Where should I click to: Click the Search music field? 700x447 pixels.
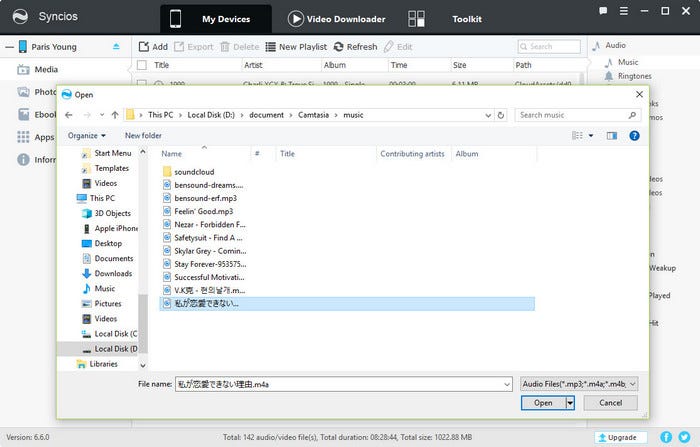(578, 115)
